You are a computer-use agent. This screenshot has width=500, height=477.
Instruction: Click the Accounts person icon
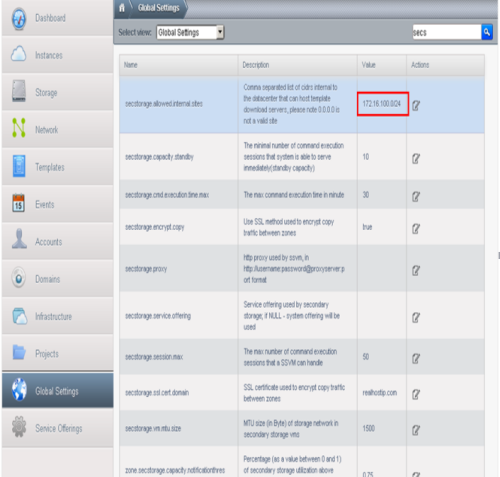click(x=19, y=239)
